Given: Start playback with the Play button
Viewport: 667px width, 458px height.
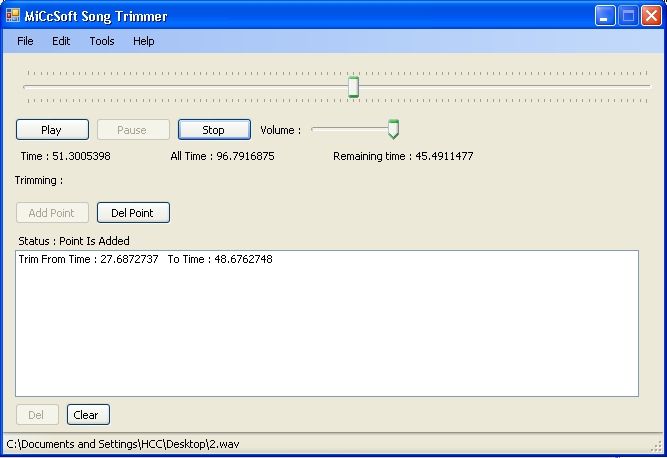Looking at the screenshot, I should 52,130.
